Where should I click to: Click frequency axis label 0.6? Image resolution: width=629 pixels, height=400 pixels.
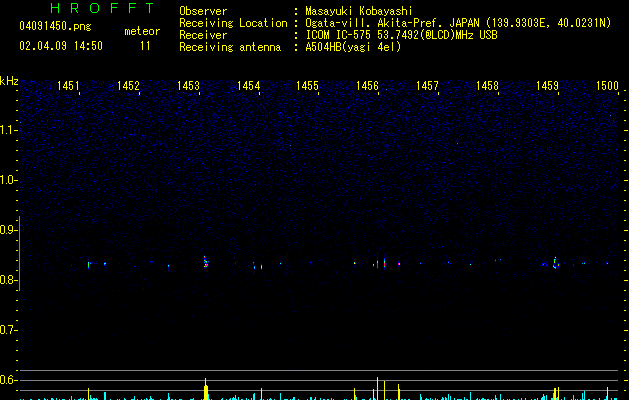[x=9, y=380]
